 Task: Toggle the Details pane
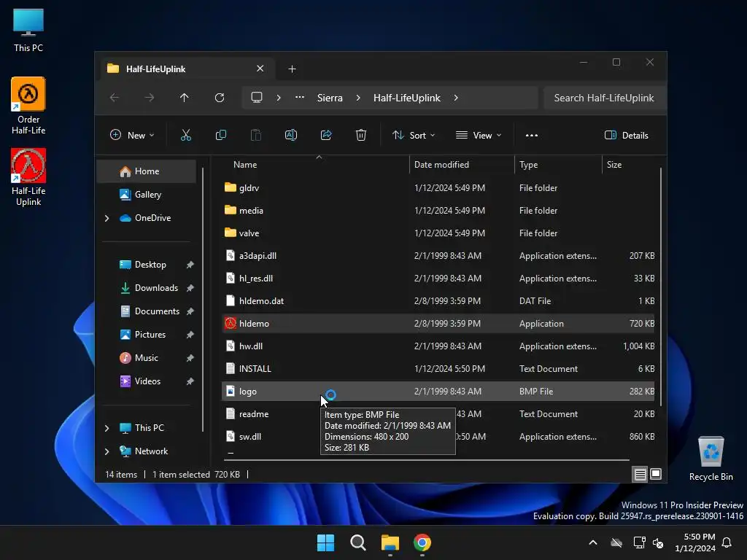627,135
